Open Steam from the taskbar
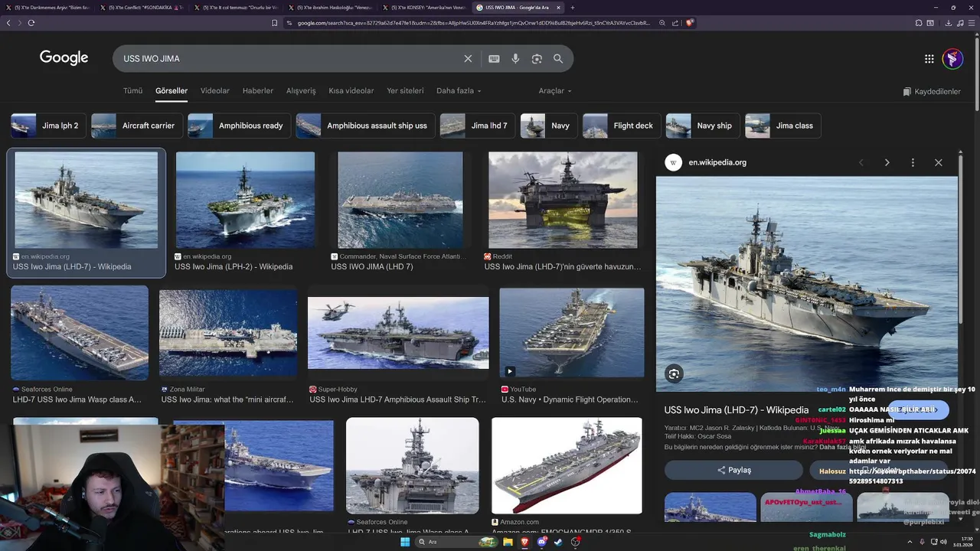980x551 pixels. [558, 542]
